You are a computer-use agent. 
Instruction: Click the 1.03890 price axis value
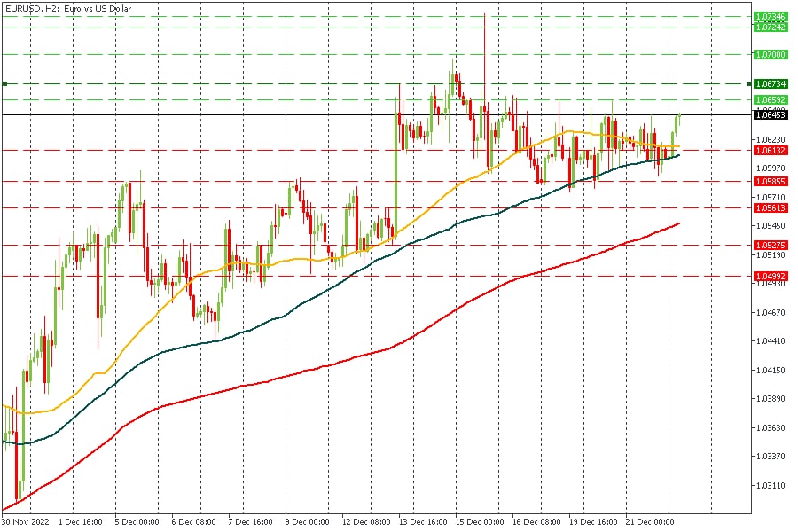[x=771, y=399]
